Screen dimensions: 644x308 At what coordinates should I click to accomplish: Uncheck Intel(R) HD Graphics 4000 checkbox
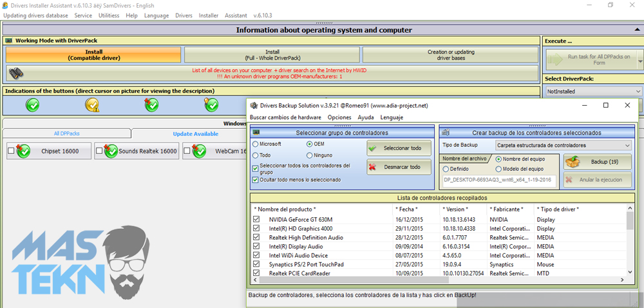coord(257,228)
